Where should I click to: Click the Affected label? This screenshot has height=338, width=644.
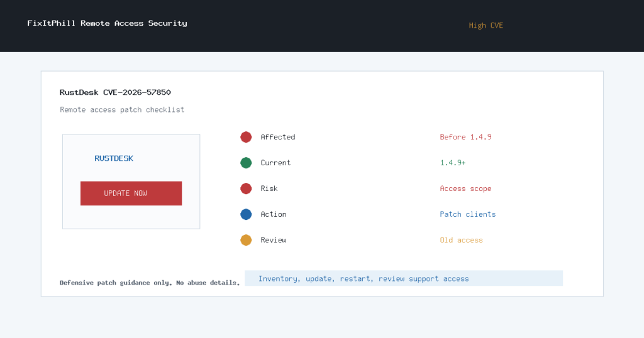[277, 137]
